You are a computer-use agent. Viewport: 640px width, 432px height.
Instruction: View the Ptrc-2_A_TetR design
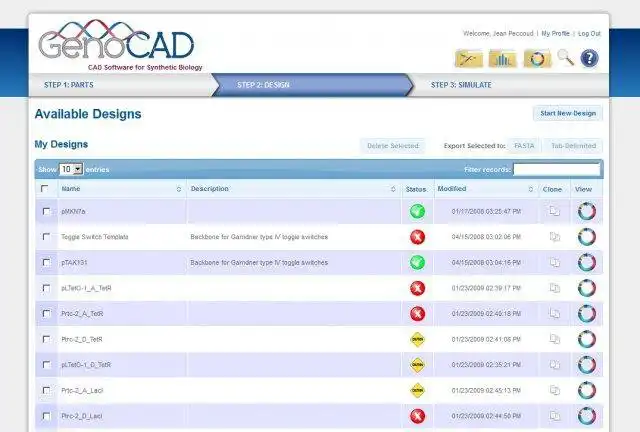587,314
